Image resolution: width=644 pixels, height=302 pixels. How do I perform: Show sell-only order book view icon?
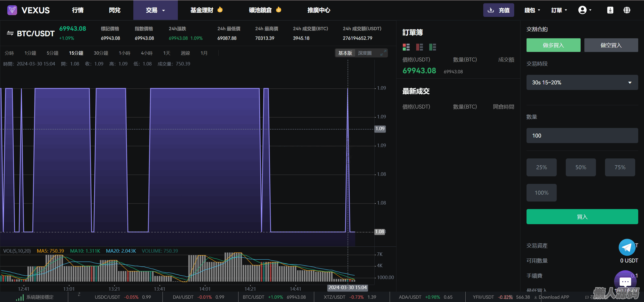pos(419,47)
